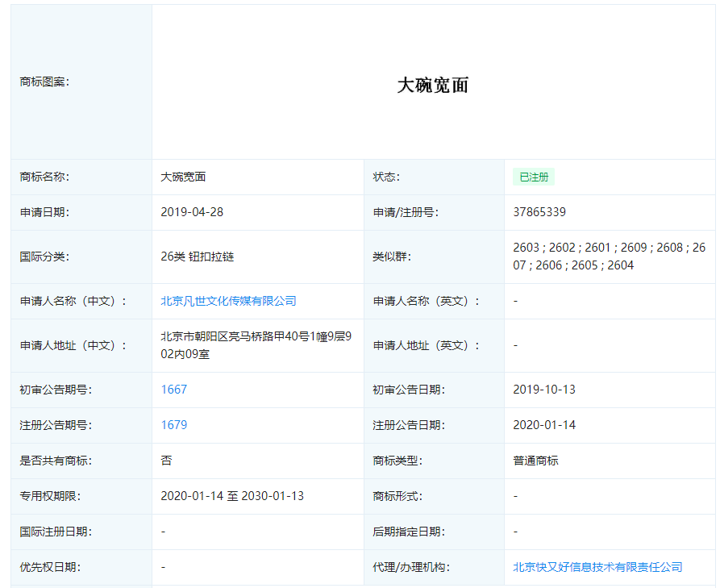The image size is (720, 588).
Task: Click the 申请人名称（中文） field label
Action: click(73, 301)
